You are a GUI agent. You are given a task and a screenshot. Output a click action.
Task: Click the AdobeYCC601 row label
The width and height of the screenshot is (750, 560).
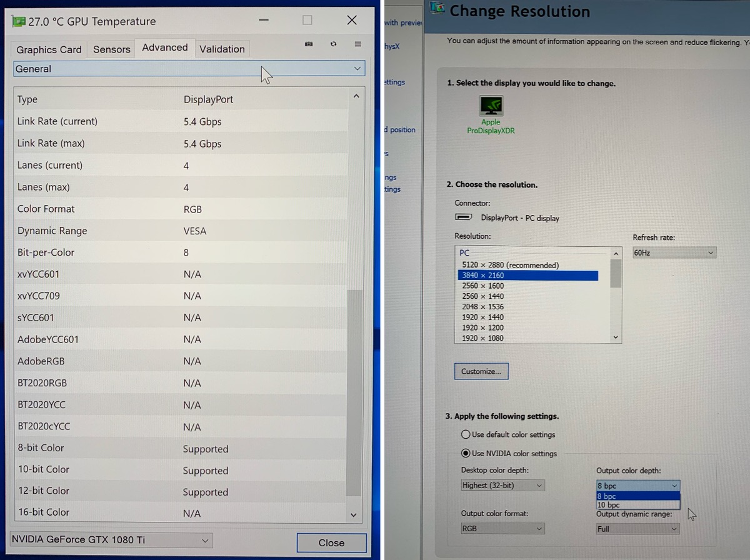coord(48,339)
